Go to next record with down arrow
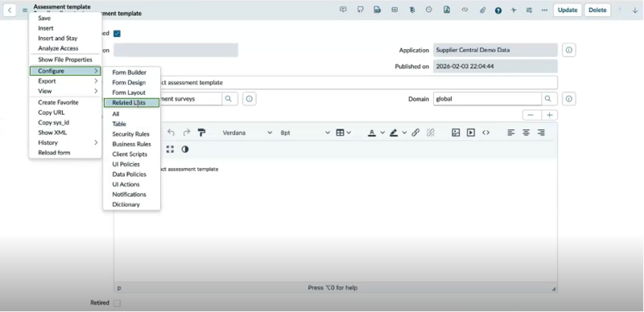 (x=635, y=10)
